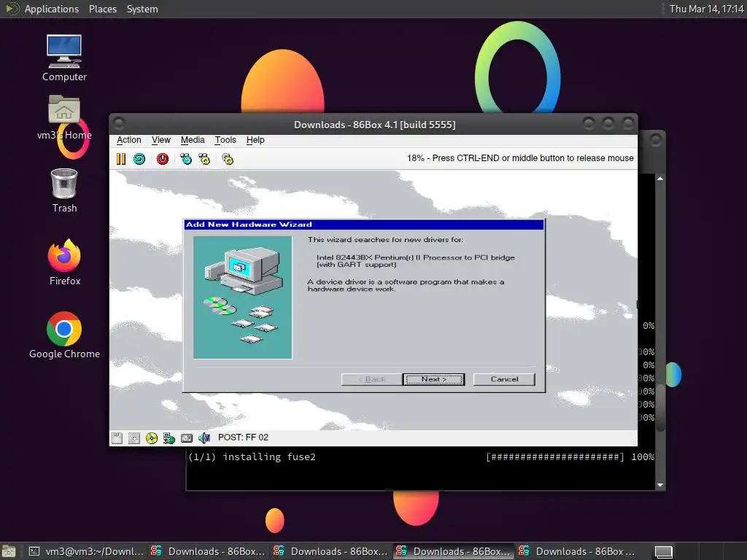Open the Action menu
The width and height of the screenshot is (747, 560).
[x=128, y=140]
